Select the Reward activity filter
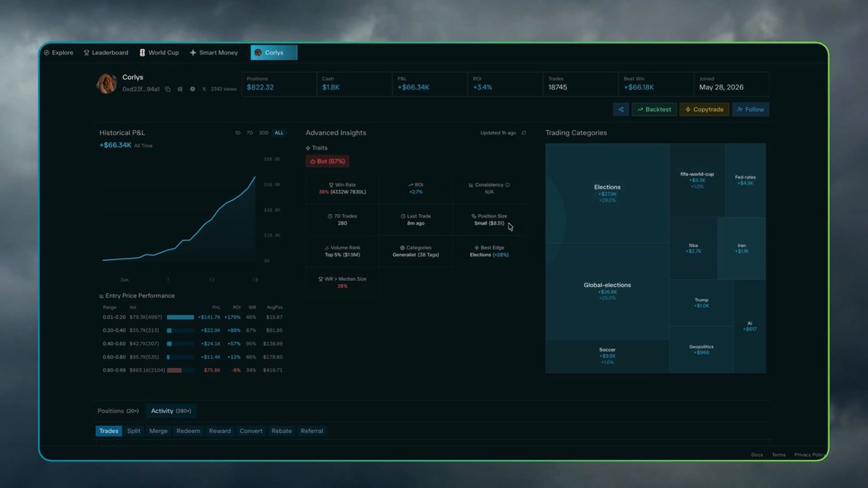The width and height of the screenshot is (868, 488). [220, 431]
